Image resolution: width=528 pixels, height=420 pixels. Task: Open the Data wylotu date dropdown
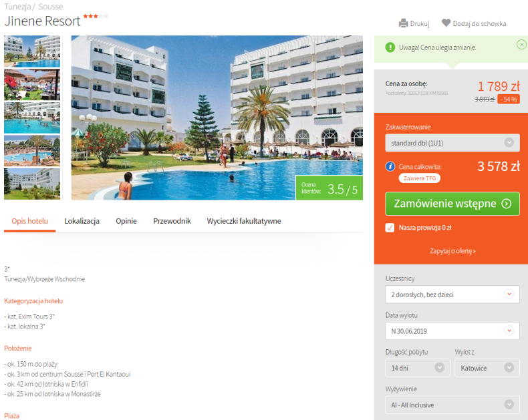(x=452, y=331)
